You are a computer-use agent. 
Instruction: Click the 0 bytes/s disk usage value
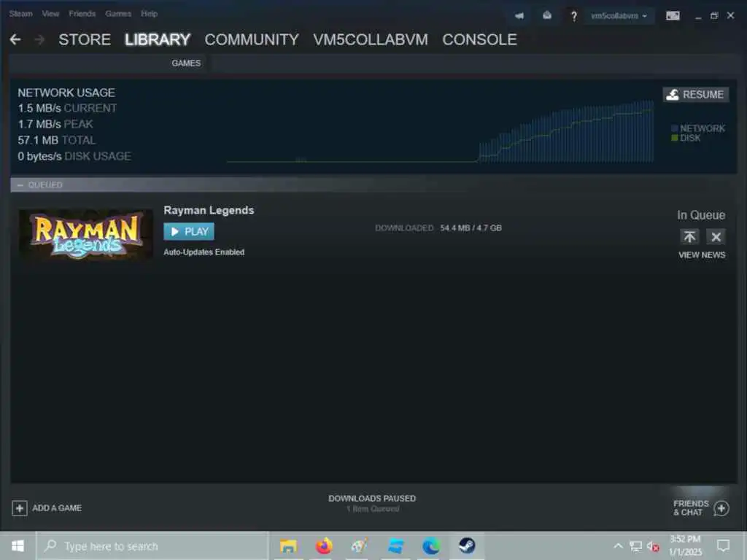coord(39,156)
